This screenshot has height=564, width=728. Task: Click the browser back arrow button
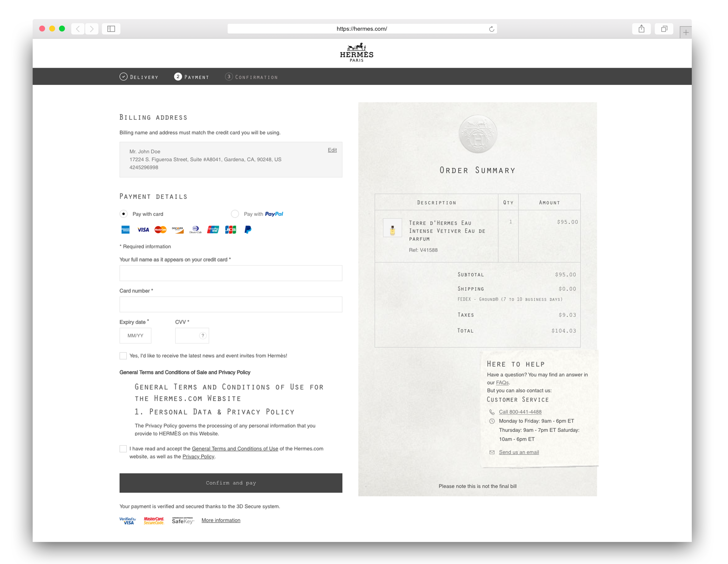click(x=78, y=29)
